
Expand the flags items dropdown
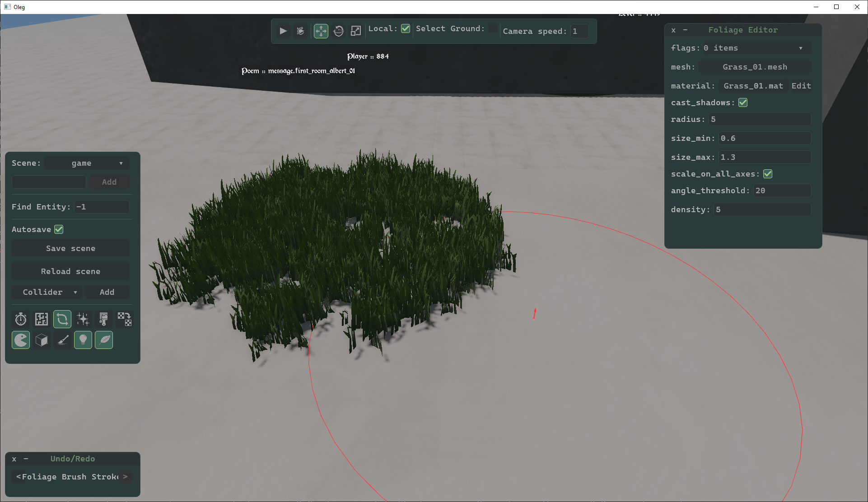(756, 48)
